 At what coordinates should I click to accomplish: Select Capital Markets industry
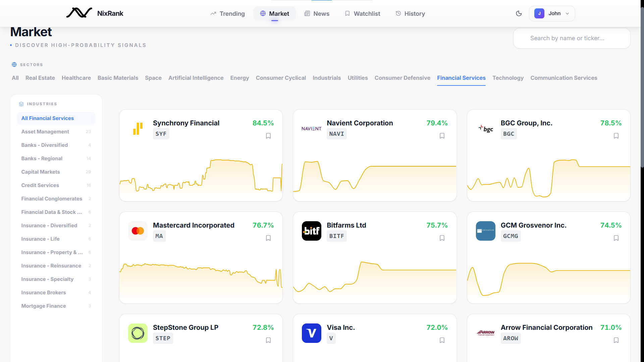coord(56,172)
